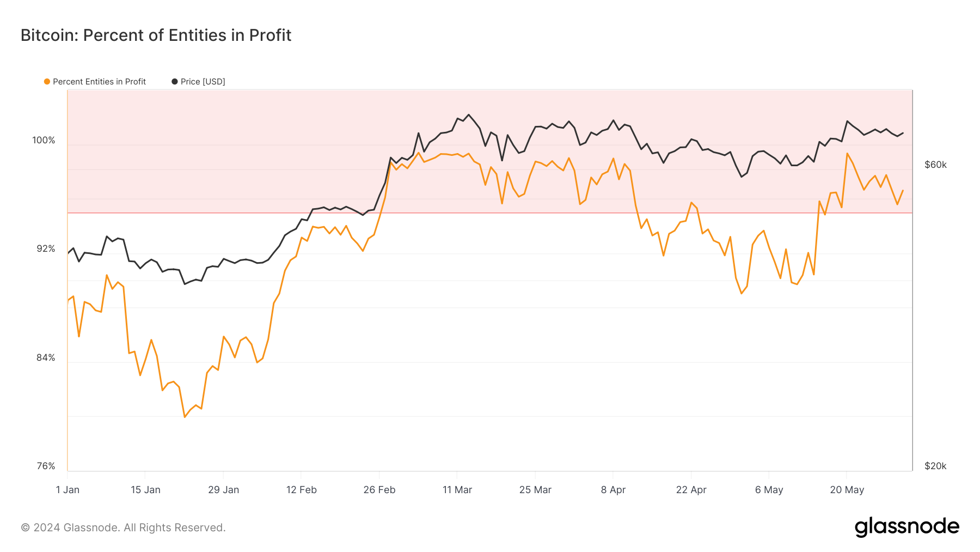The image size is (980, 552).
Task: Click the 12 Feb x-axis label
Action: tap(302, 490)
